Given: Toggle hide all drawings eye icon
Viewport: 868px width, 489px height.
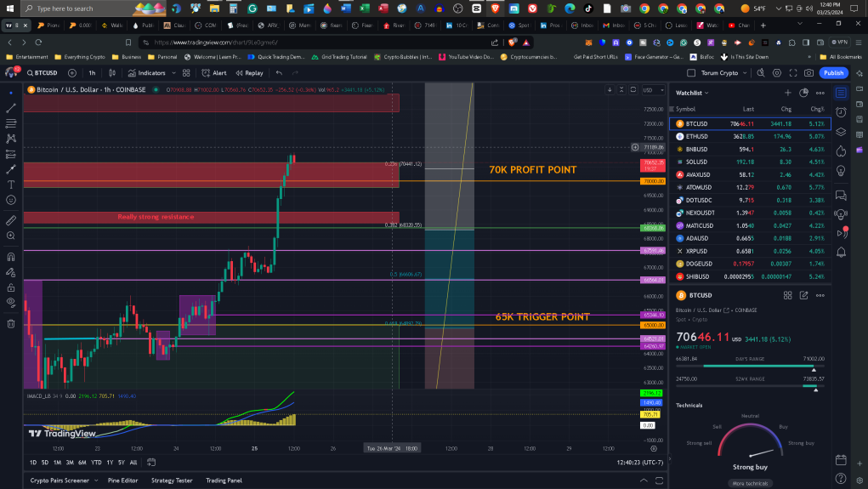Looking at the screenshot, I should pyautogui.click(x=10, y=303).
